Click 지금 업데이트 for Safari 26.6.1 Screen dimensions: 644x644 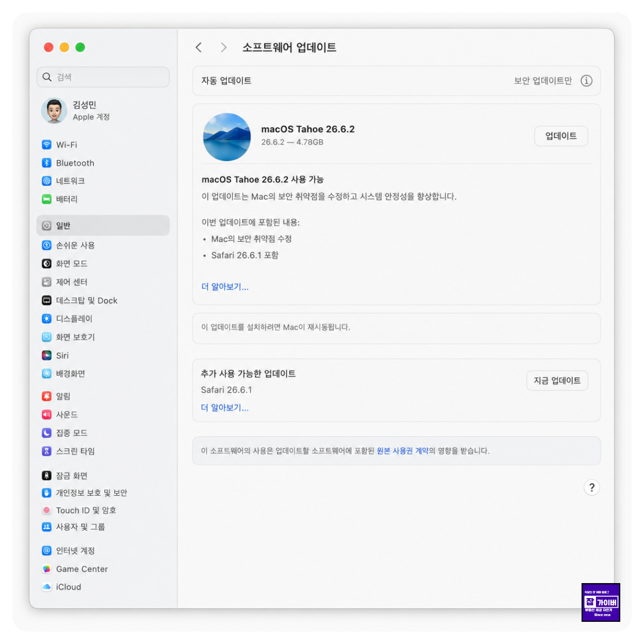557,381
